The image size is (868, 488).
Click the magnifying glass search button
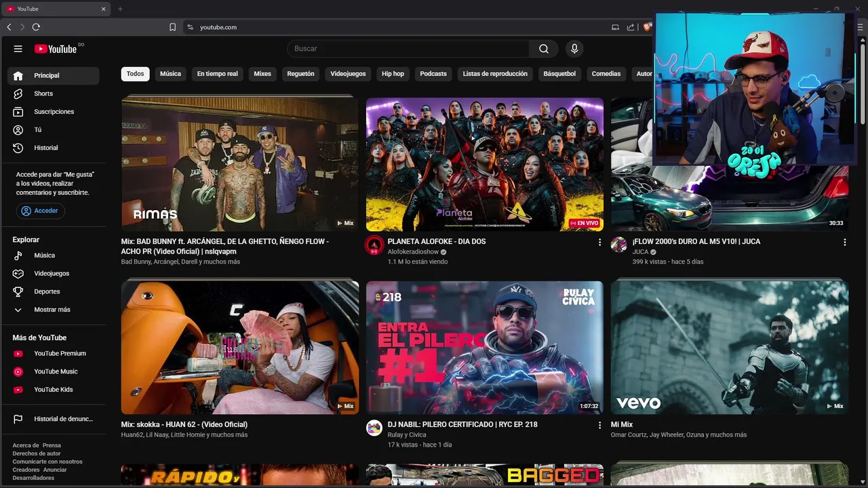pyautogui.click(x=544, y=49)
